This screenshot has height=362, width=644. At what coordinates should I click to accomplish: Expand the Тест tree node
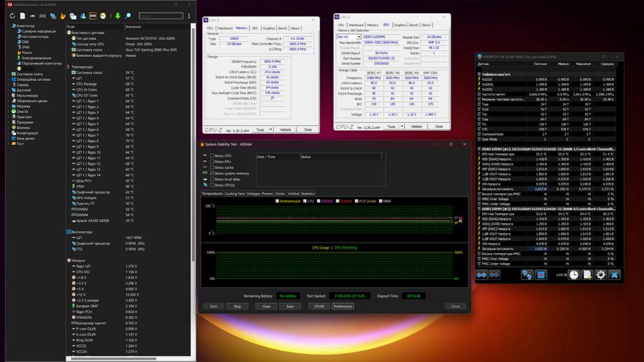click(8, 144)
